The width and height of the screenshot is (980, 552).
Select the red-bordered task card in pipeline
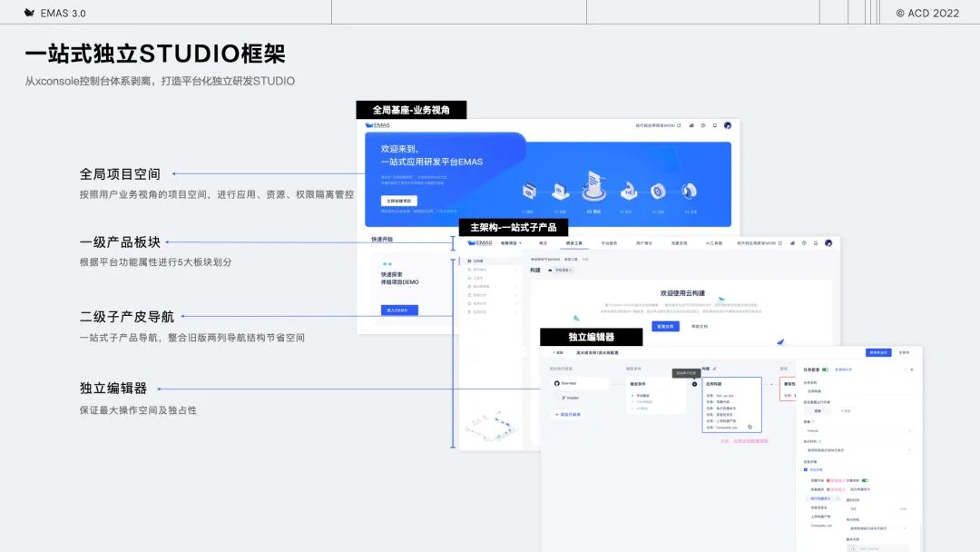(788, 389)
